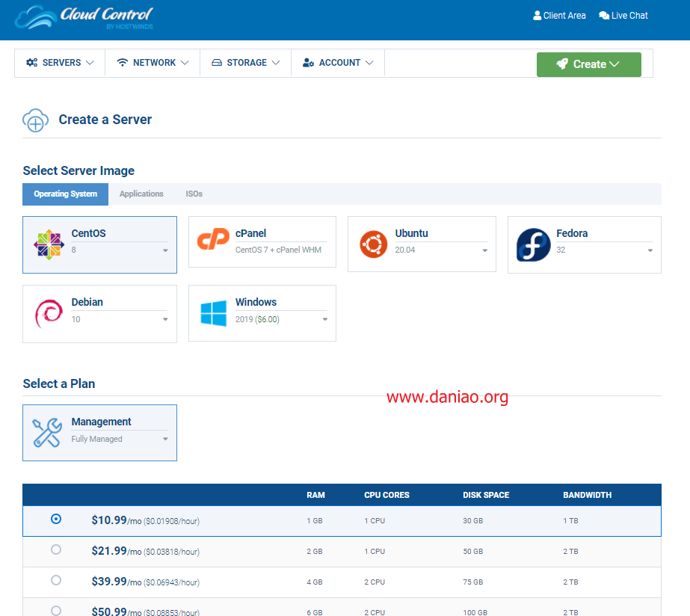
Task: Select the cPanel logo icon
Action: coord(213,239)
